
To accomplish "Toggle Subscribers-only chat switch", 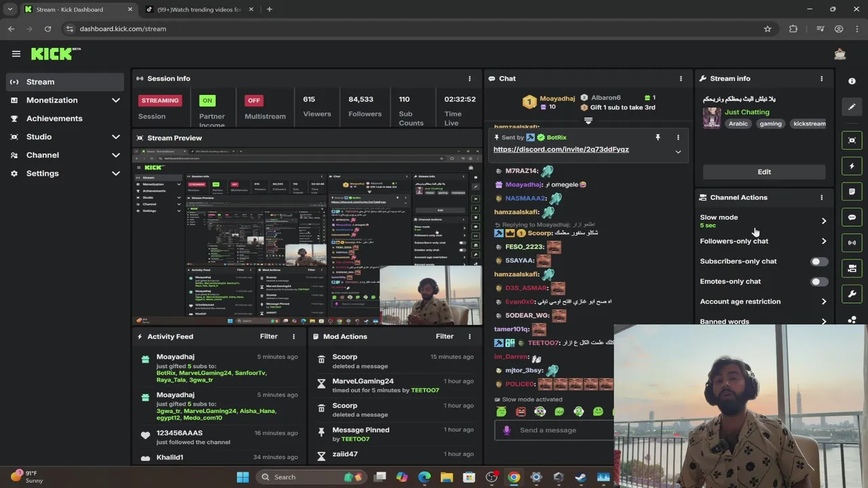I will pyautogui.click(x=819, y=262).
